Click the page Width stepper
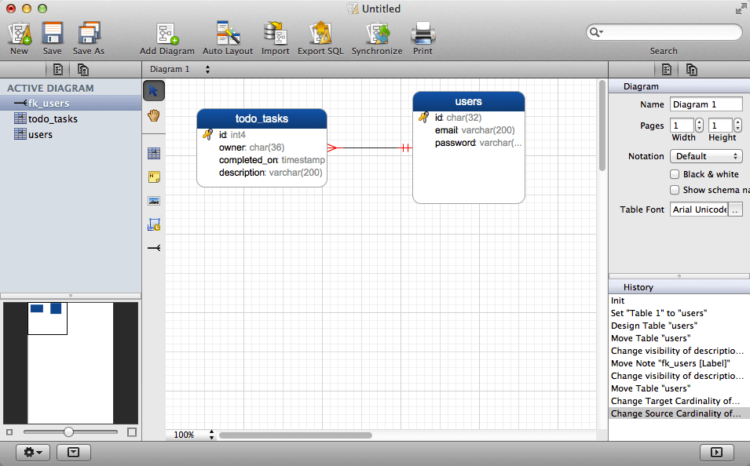Screen dimensions: 750x466 tap(699, 125)
